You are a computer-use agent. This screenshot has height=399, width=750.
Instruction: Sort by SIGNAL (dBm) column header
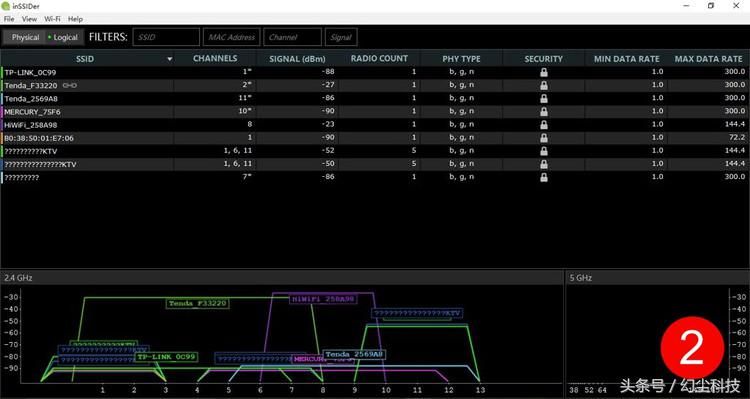(297, 59)
